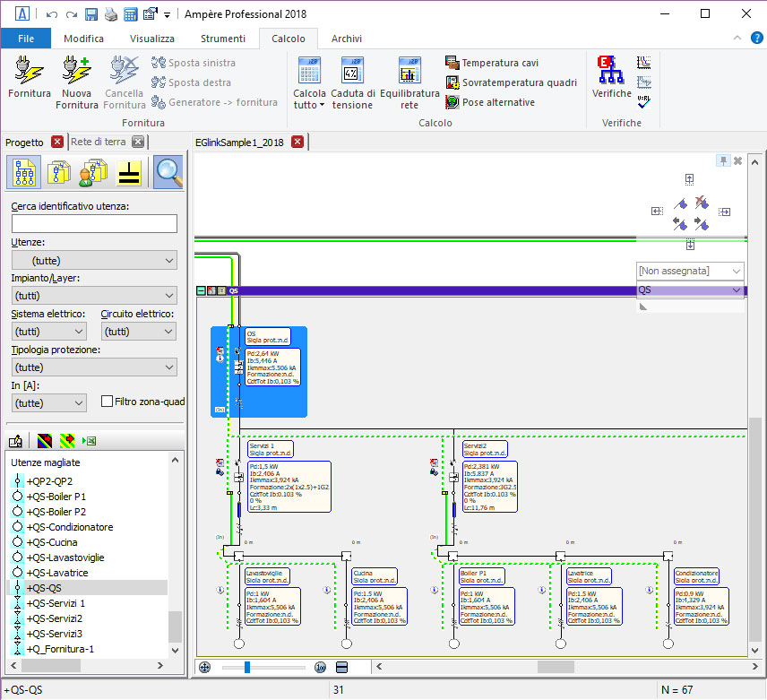Click the canvas horizontal scrollbar thumb
Screen dimensions: 767x700
(x=556, y=666)
